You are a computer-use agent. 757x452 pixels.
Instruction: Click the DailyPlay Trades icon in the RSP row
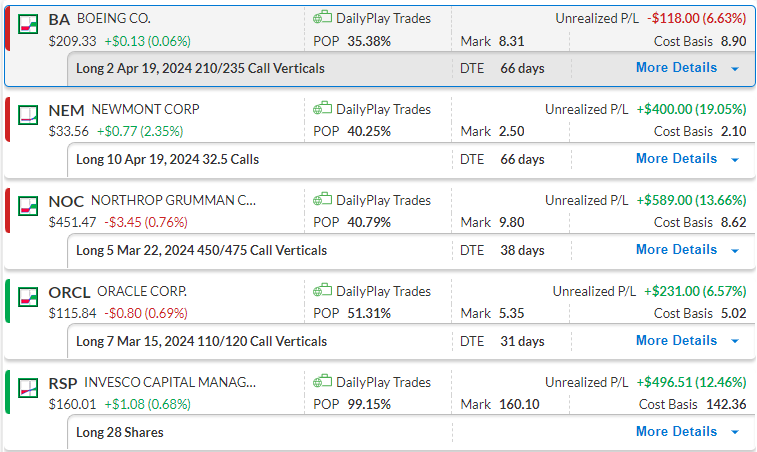pos(322,381)
